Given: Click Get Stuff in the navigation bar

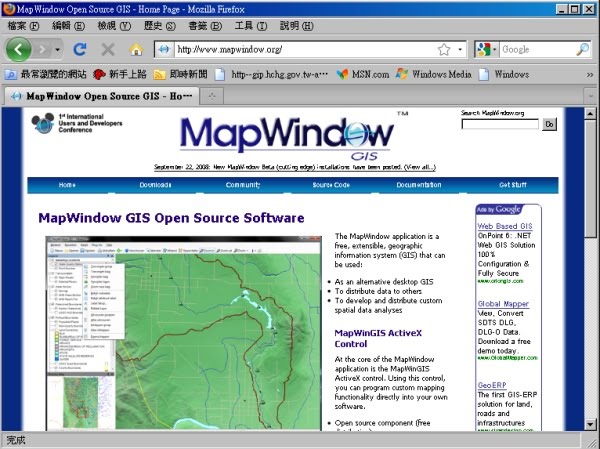Looking at the screenshot, I should coord(513,185).
